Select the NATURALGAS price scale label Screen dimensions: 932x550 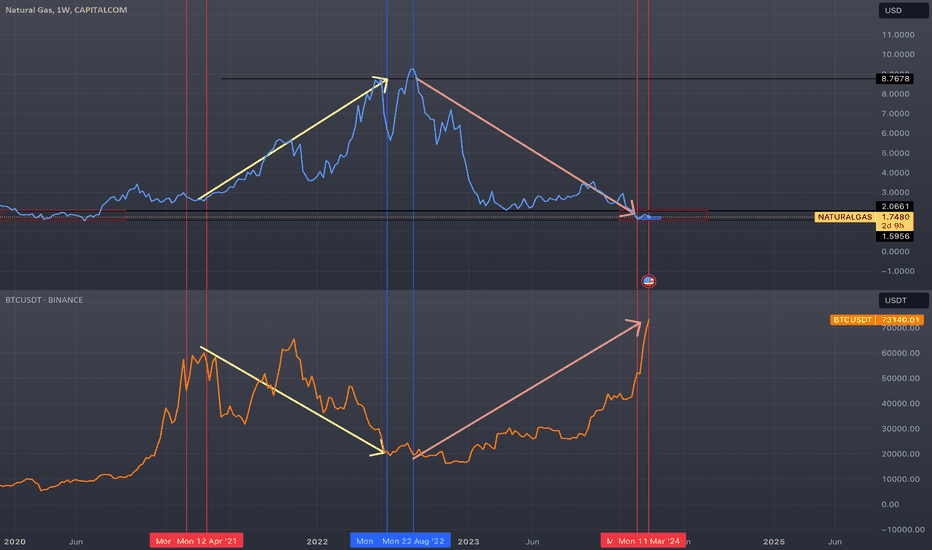coord(845,217)
